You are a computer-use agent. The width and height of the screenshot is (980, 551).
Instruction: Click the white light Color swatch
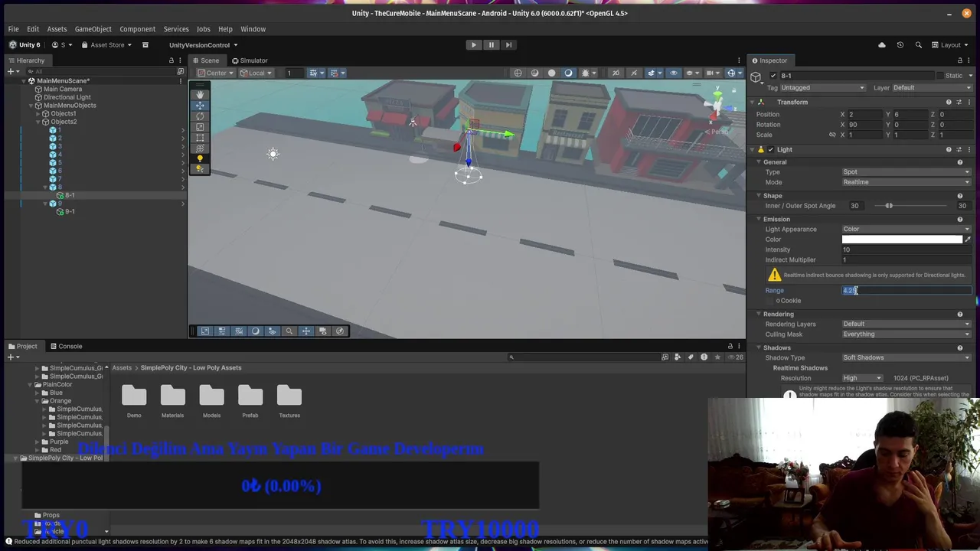point(902,240)
